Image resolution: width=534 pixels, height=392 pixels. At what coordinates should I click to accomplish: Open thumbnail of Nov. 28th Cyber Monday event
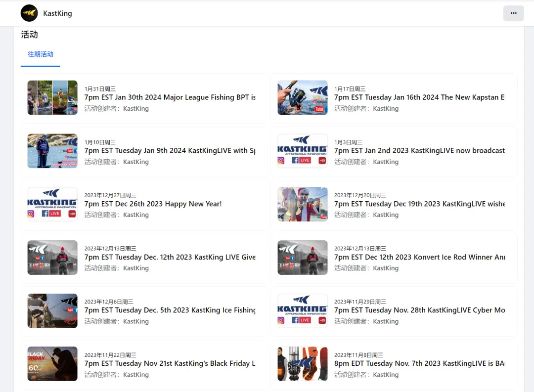tap(303, 310)
